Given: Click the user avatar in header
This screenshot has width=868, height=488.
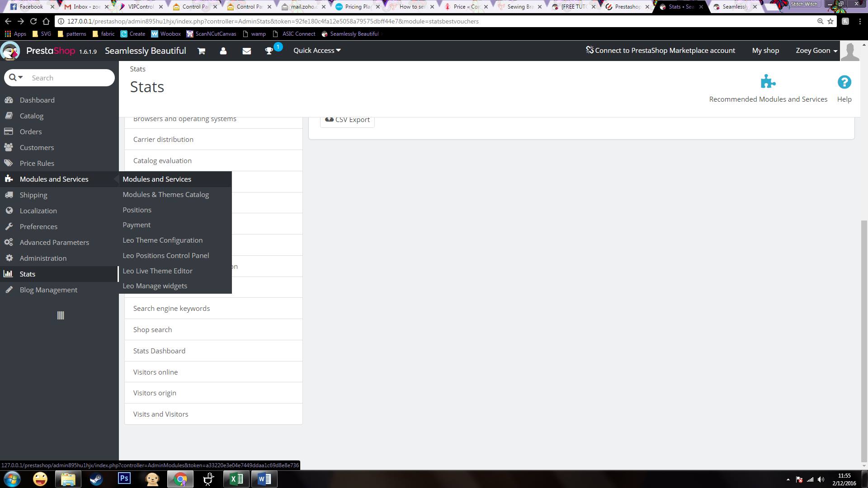Looking at the screenshot, I should 850,51.
